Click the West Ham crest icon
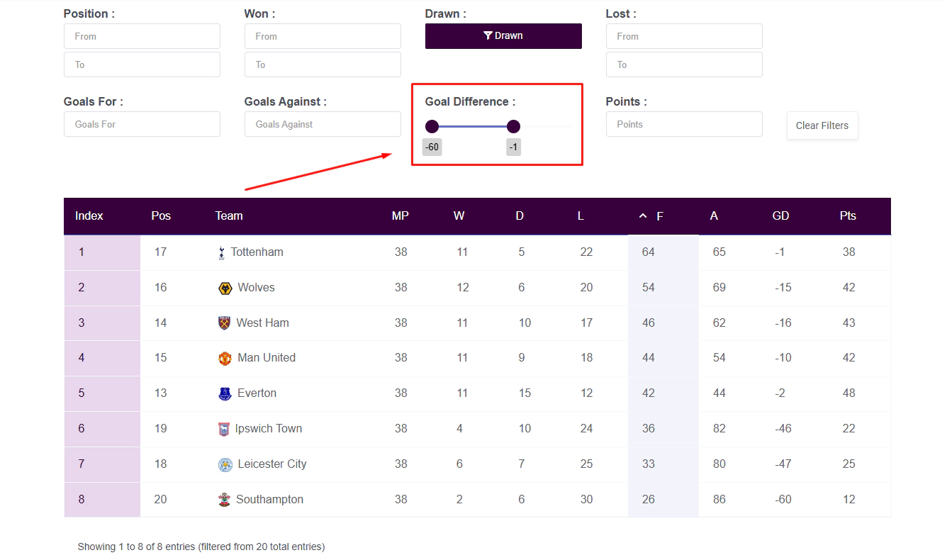 [x=225, y=323]
